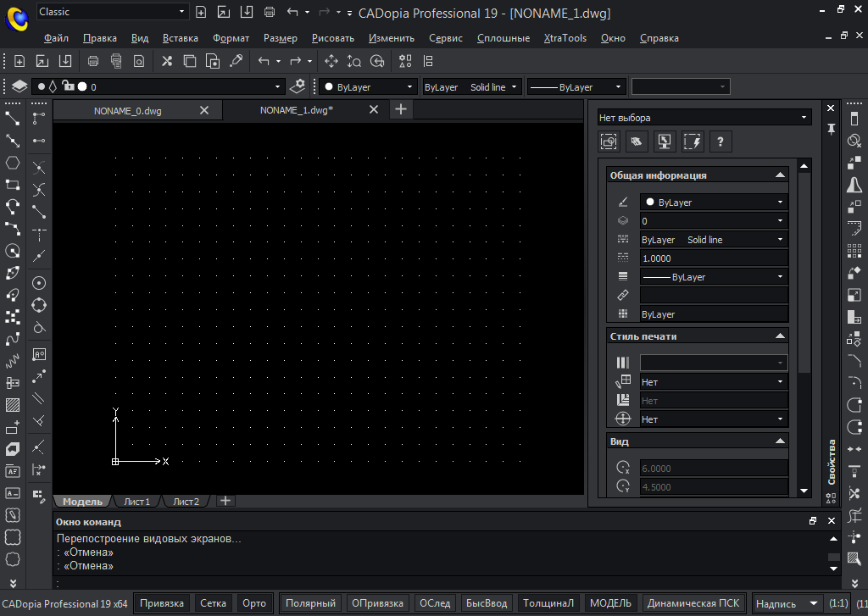Pin the properties panel
The image size is (868, 616).
tap(831, 129)
